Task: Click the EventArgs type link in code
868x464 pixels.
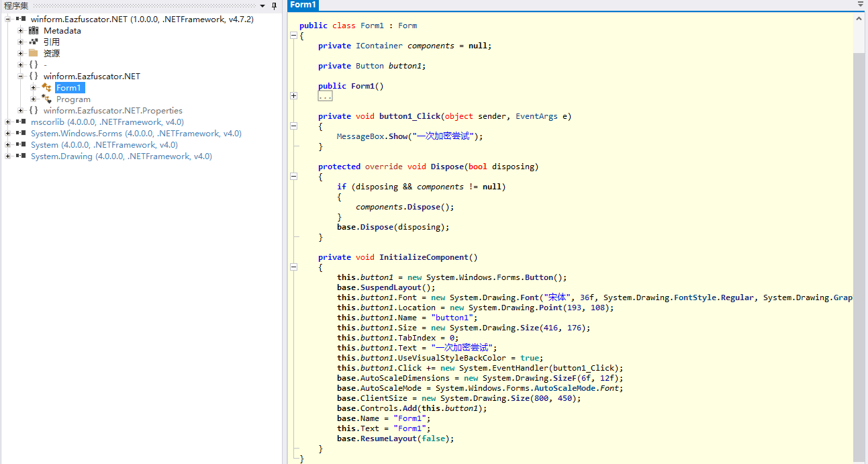Action: [536, 116]
